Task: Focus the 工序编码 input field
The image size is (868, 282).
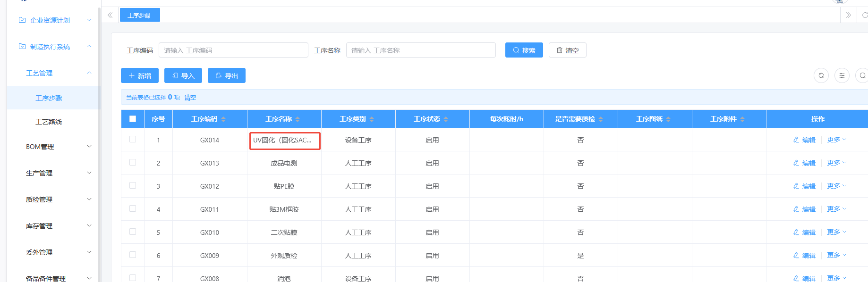Action: (x=233, y=50)
